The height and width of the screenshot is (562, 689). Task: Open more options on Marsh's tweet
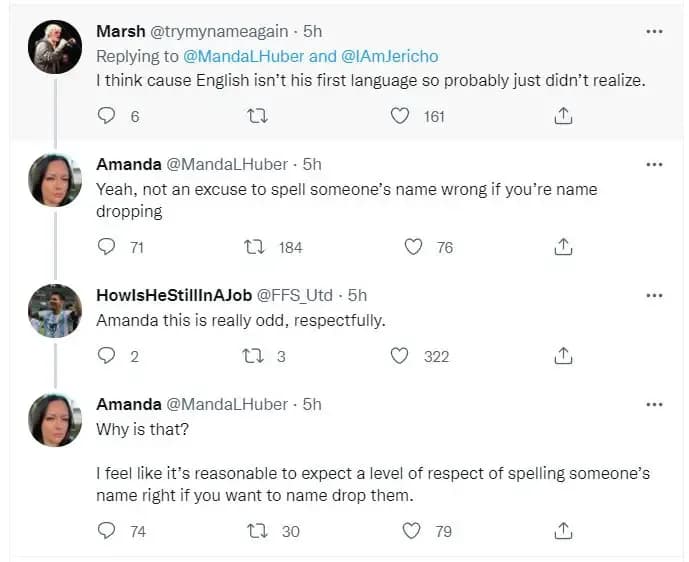click(654, 32)
